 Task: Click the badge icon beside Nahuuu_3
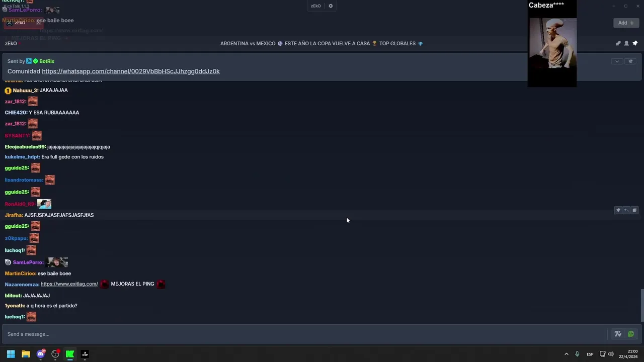tap(8, 90)
